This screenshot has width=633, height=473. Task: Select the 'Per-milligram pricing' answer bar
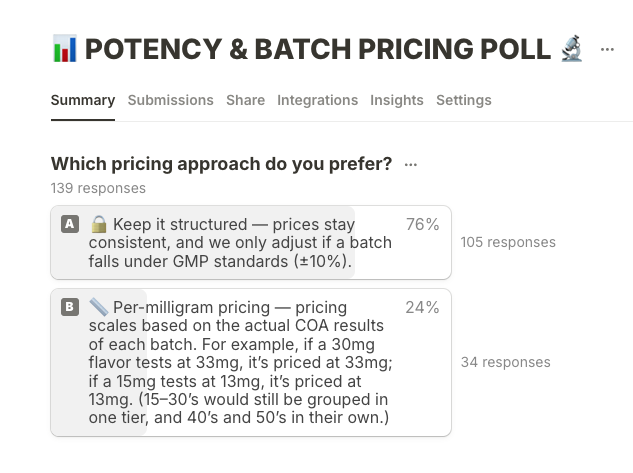point(250,362)
